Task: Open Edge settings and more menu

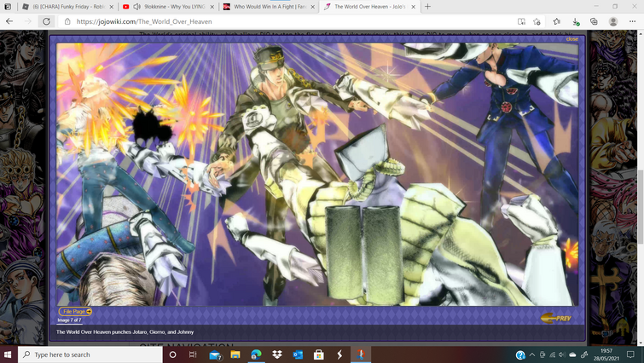Action: click(633, 21)
